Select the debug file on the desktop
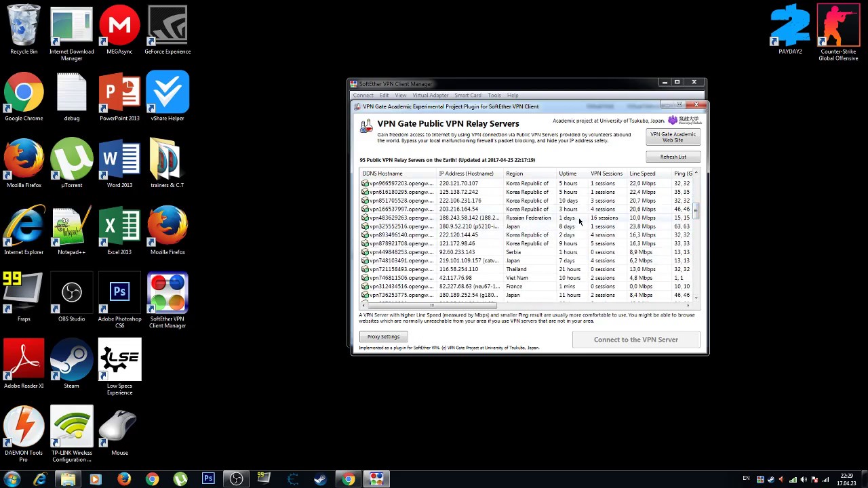 click(71, 97)
